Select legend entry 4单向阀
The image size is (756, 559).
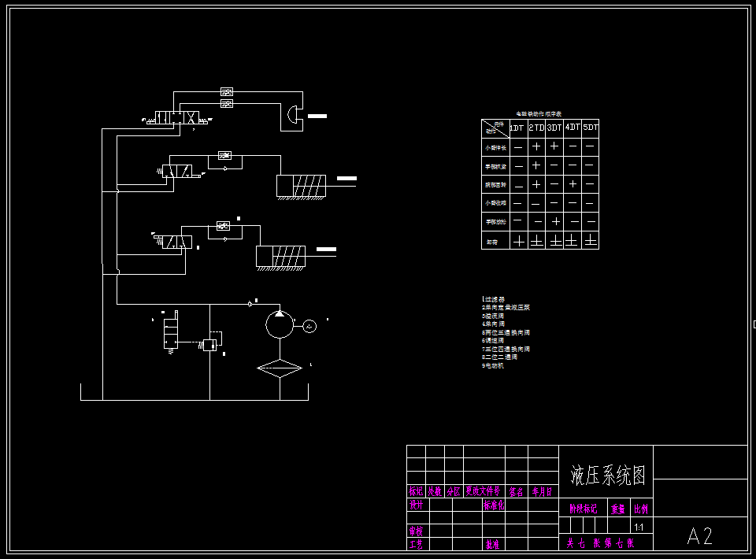point(493,324)
